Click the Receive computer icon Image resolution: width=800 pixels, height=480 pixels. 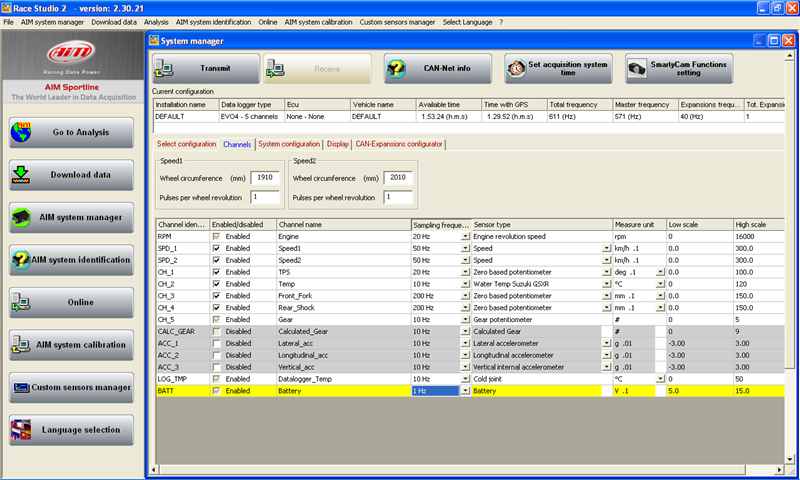[x=275, y=68]
